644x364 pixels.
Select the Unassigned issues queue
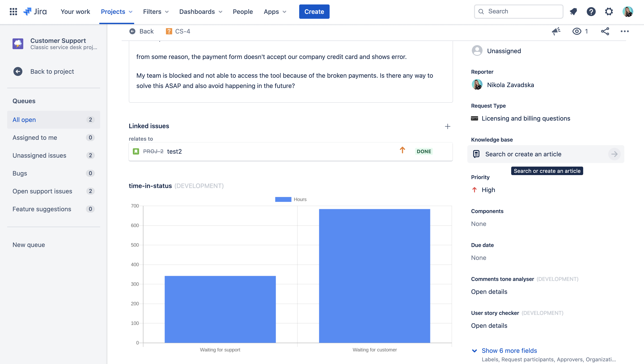39,155
